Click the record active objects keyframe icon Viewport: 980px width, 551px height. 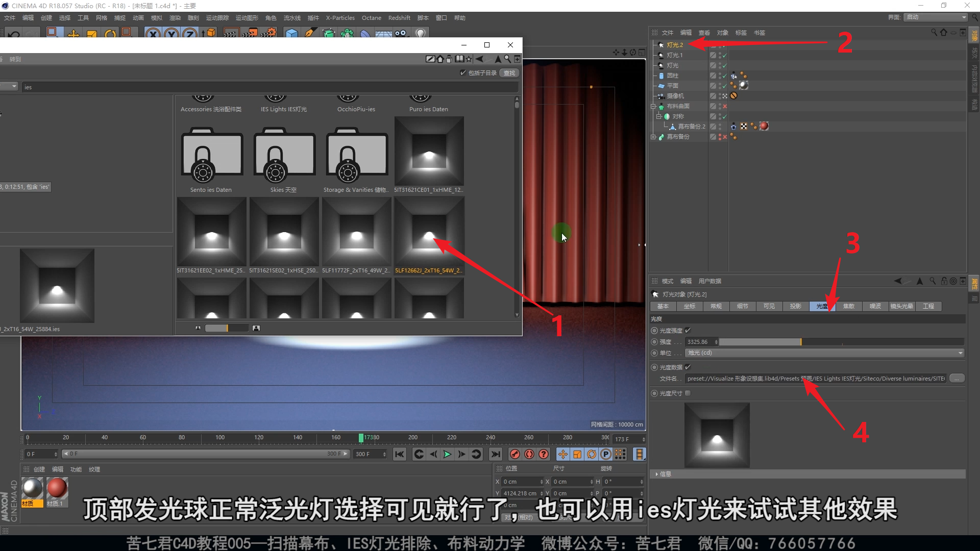[x=515, y=454]
